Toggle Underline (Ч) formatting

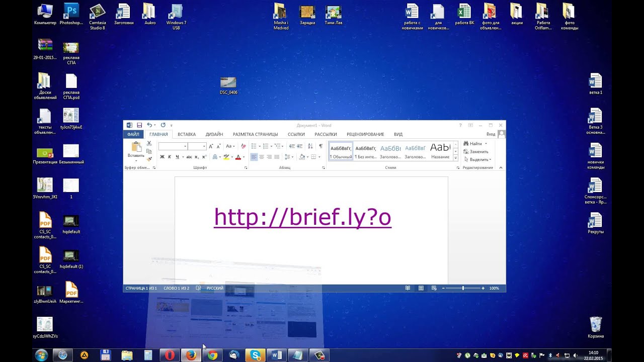177,157
